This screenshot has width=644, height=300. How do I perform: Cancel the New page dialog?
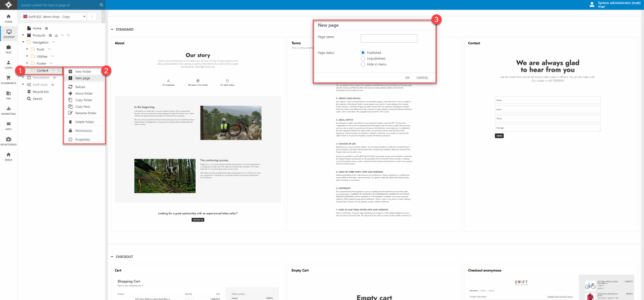[422, 78]
